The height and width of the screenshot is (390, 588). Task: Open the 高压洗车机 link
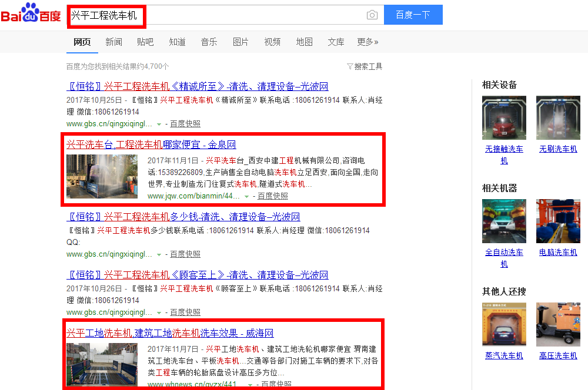pyautogui.click(x=558, y=356)
